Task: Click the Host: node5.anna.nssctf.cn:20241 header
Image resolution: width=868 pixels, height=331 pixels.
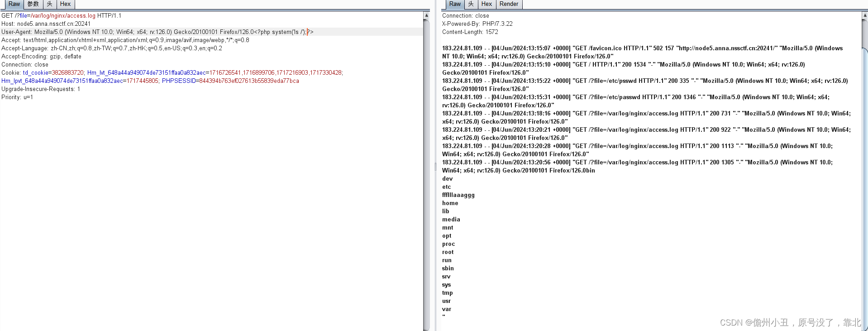Action: pyautogui.click(x=46, y=24)
